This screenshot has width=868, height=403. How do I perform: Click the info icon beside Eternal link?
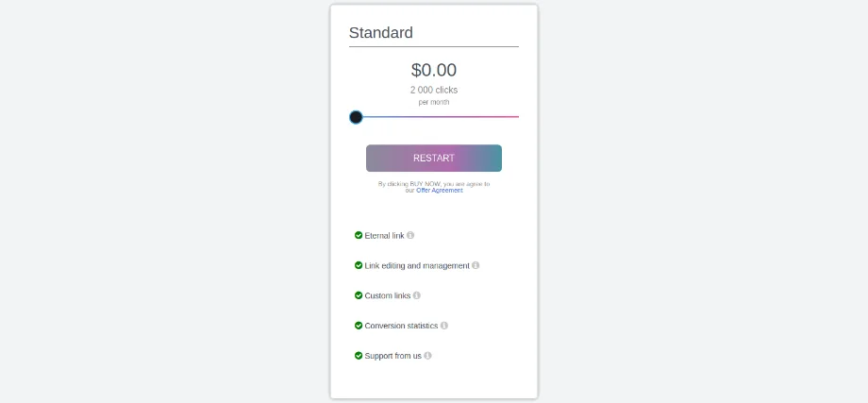[x=410, y=235]
